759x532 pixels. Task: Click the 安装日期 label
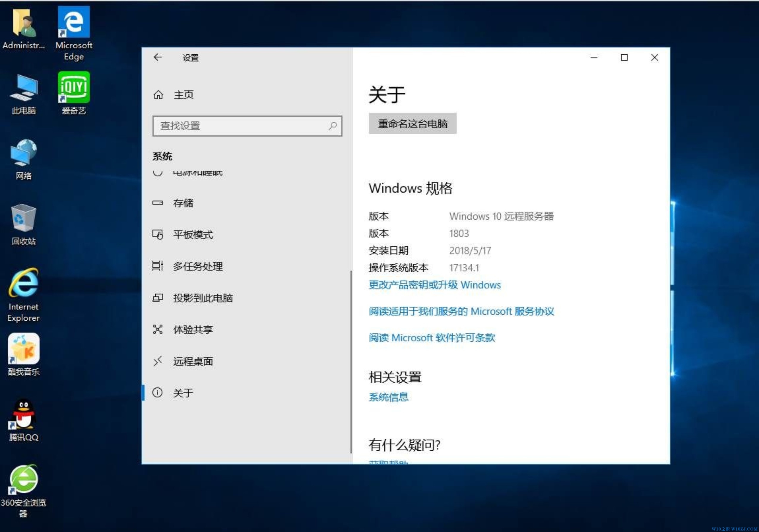pyautogui.click(x=388, y=251)
